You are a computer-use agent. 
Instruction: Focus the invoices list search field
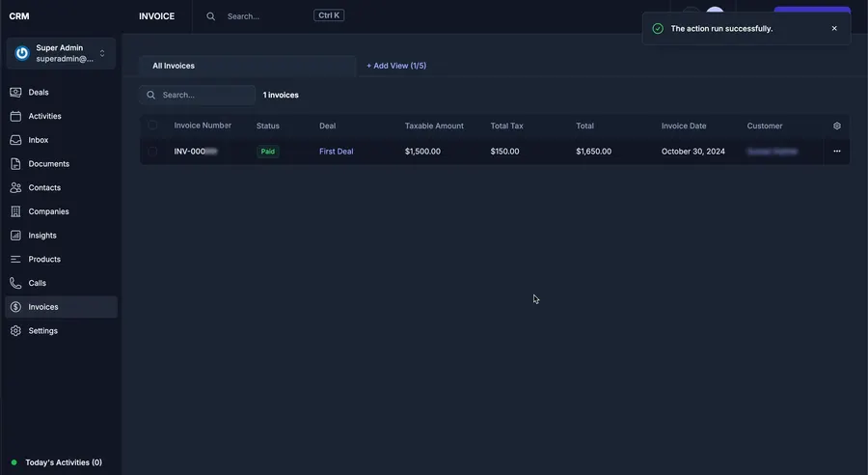(197, 95)
